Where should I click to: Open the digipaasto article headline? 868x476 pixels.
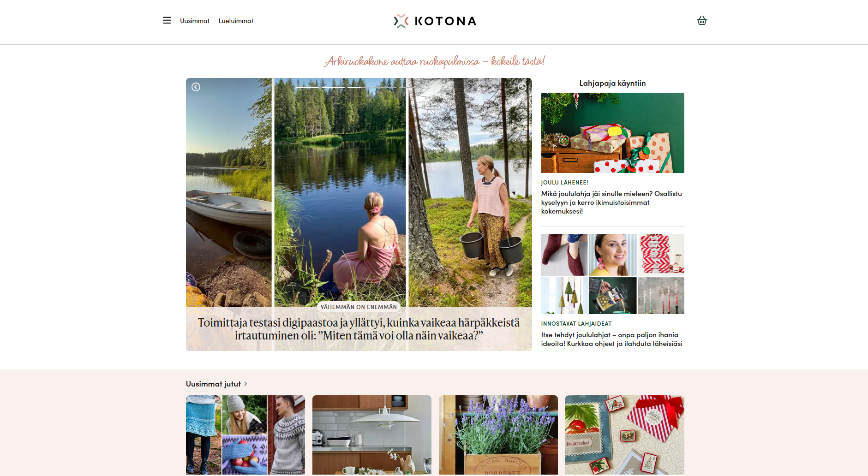click(359, 329)
